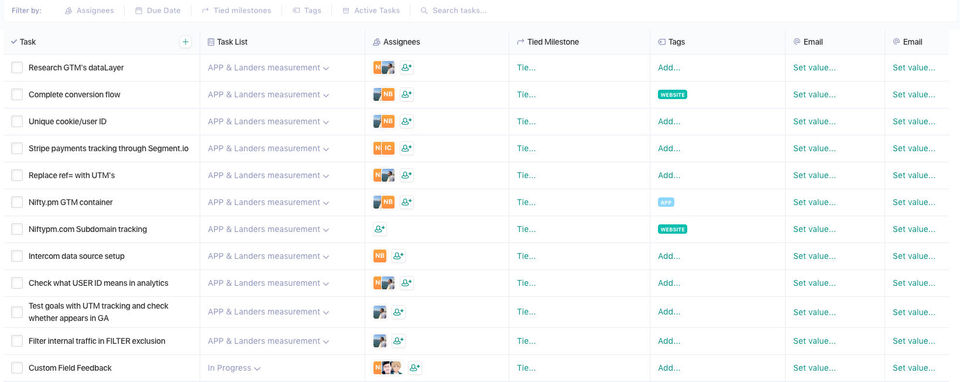Check the Complete conversion flow task checkbox
Image resolution: width=960 pixels, height=382 pixels.
click(x=17, y=95)
